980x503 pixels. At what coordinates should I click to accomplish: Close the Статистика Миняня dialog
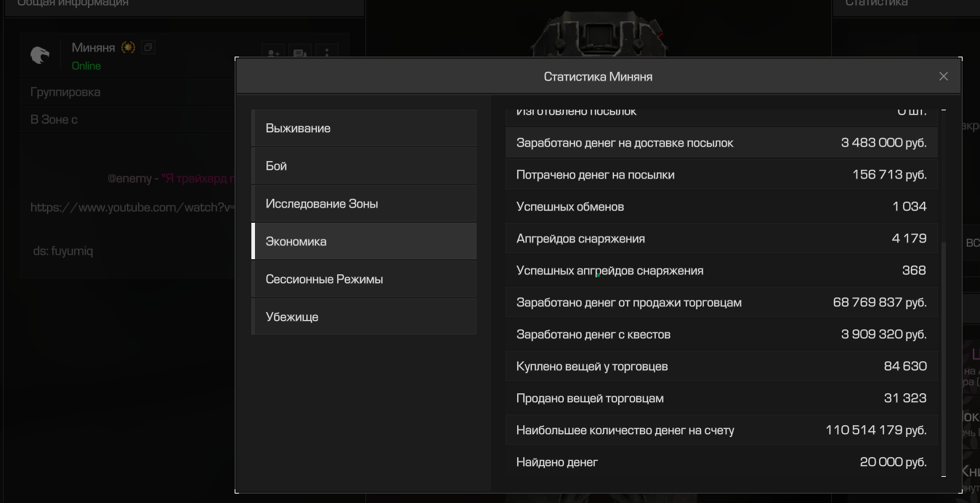tap(943, 76)
